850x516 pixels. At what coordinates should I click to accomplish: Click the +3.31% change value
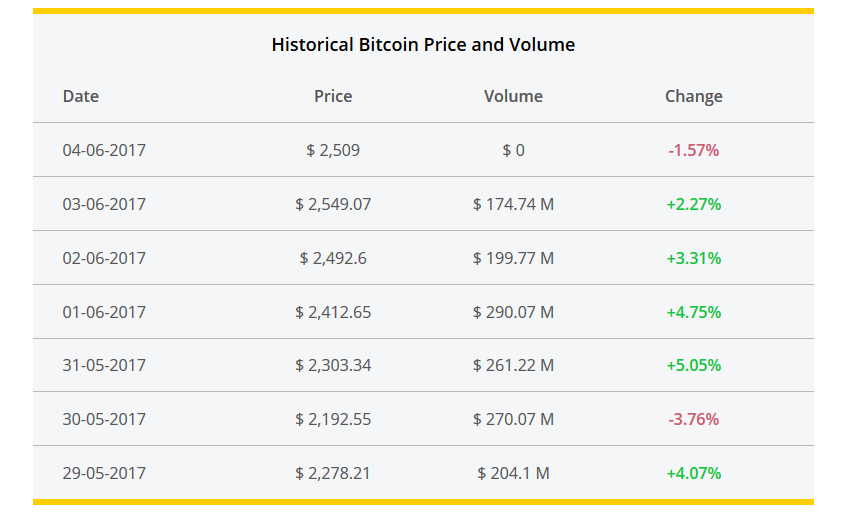point(693,258)
